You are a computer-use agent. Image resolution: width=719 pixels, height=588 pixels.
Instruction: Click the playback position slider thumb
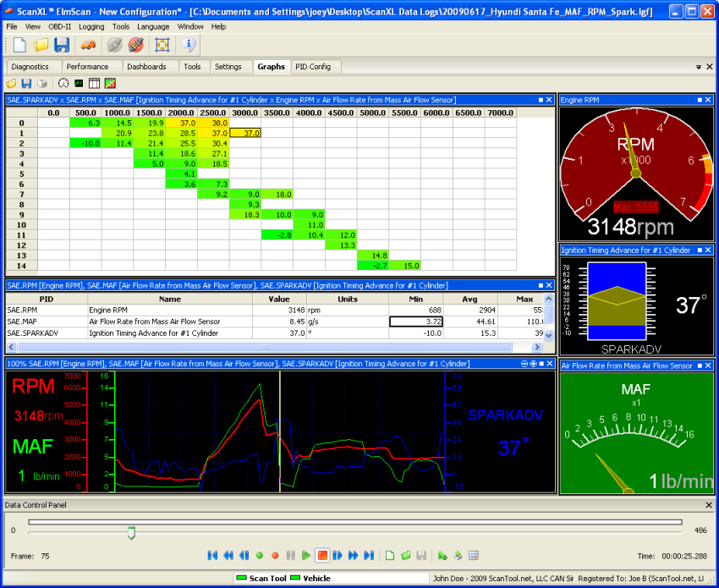pos(131,532)
